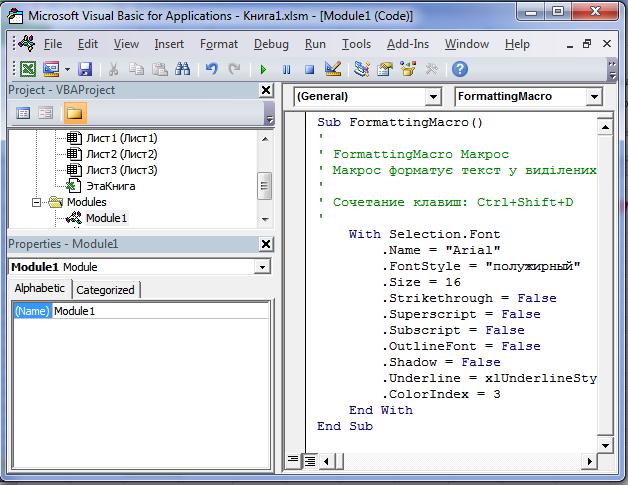Open the View menu

[126, 44]
